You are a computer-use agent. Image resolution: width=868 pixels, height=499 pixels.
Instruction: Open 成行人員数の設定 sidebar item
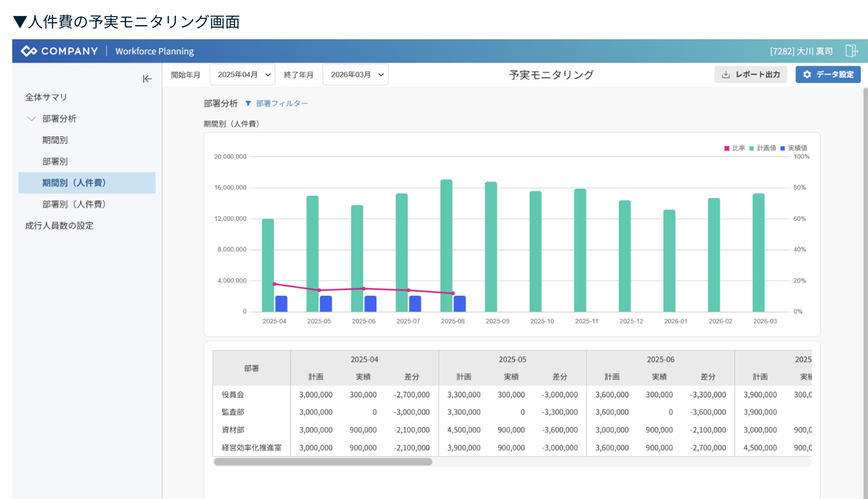coord(59,226)
